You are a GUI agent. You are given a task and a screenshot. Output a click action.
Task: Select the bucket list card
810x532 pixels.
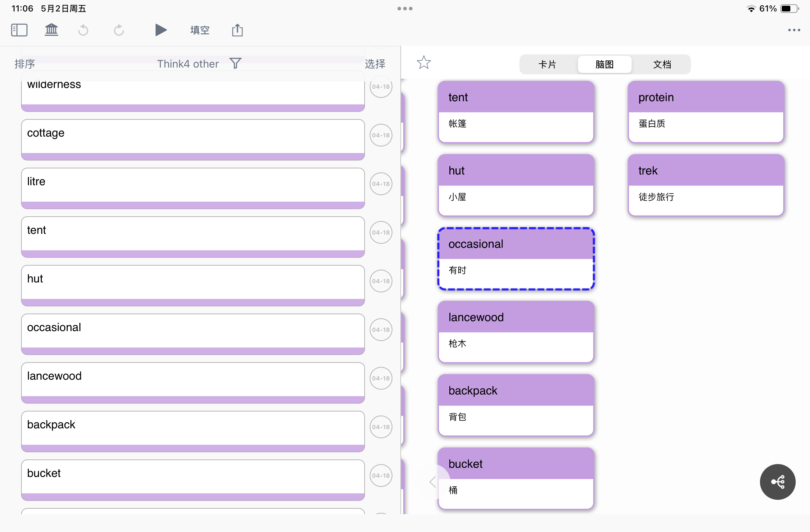193,480
